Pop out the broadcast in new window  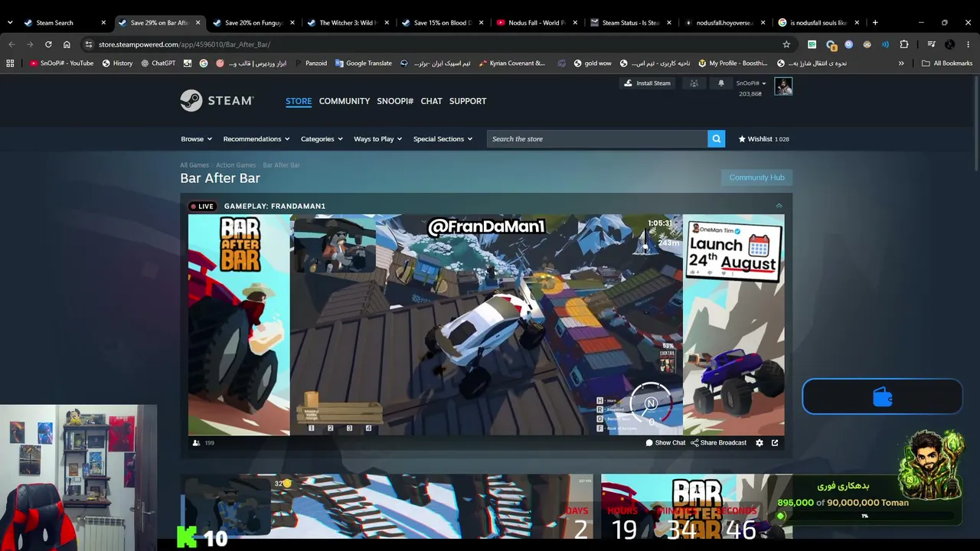(x=775, y=442)
